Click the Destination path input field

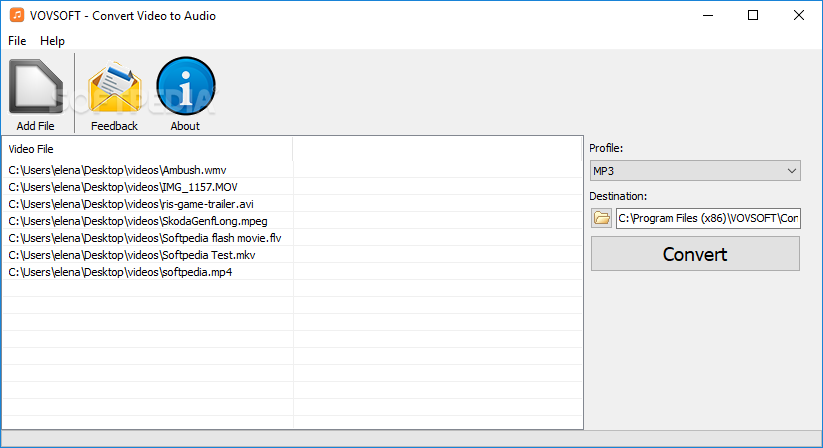[x=708, y=218]
